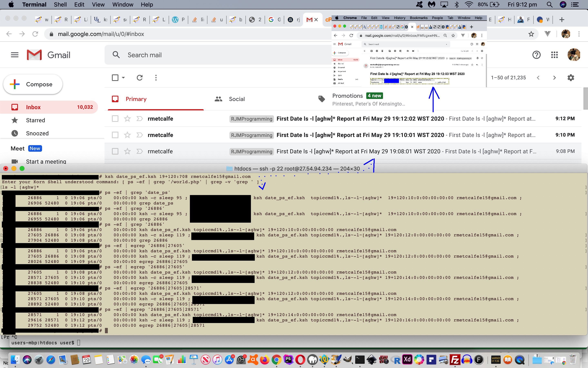Viewport: 588px width, 368px height.
Task: Open the Gmail main menu hamburger
Action: pos(14,55)
